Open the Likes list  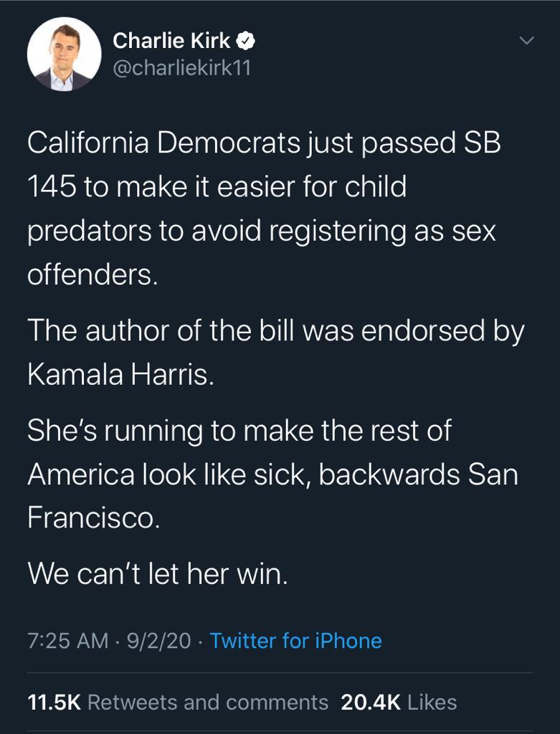tap(432, 702)
